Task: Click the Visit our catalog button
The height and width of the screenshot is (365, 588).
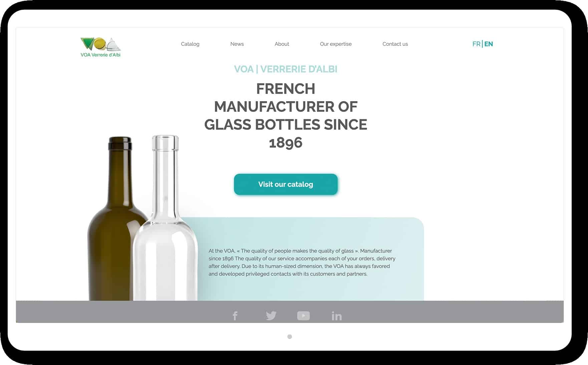Action: pos(286,184)
